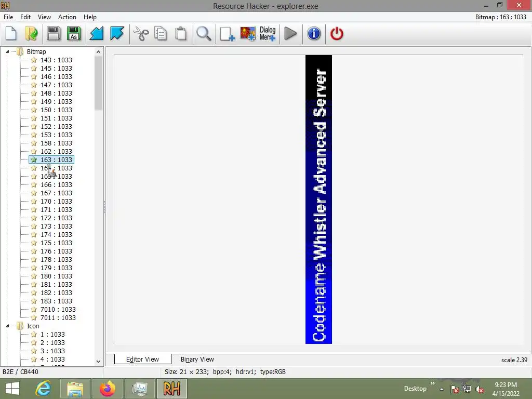
Task: Open the About info icon
Action: (314, 34)
